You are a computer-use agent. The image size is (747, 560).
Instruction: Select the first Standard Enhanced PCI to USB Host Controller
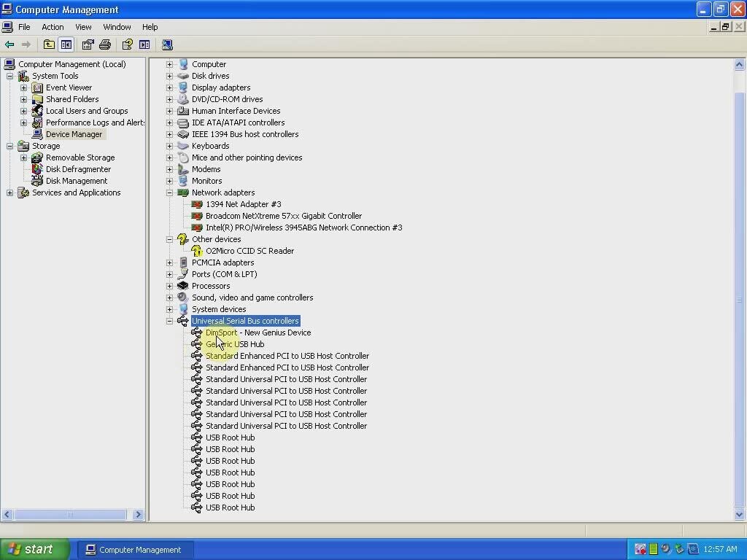[x=287, y=356]
